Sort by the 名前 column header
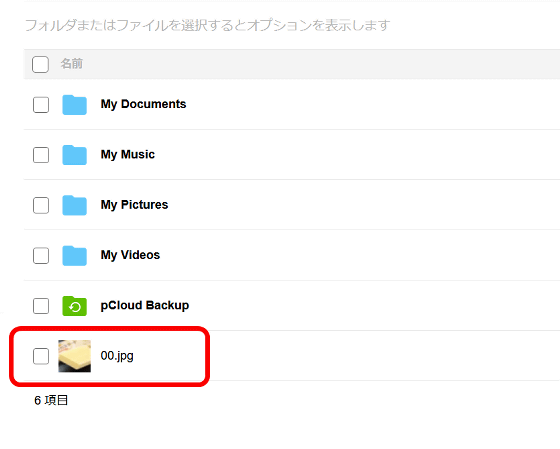The height and width of the screenshot is (449, 560). click(x=71, y=64)
